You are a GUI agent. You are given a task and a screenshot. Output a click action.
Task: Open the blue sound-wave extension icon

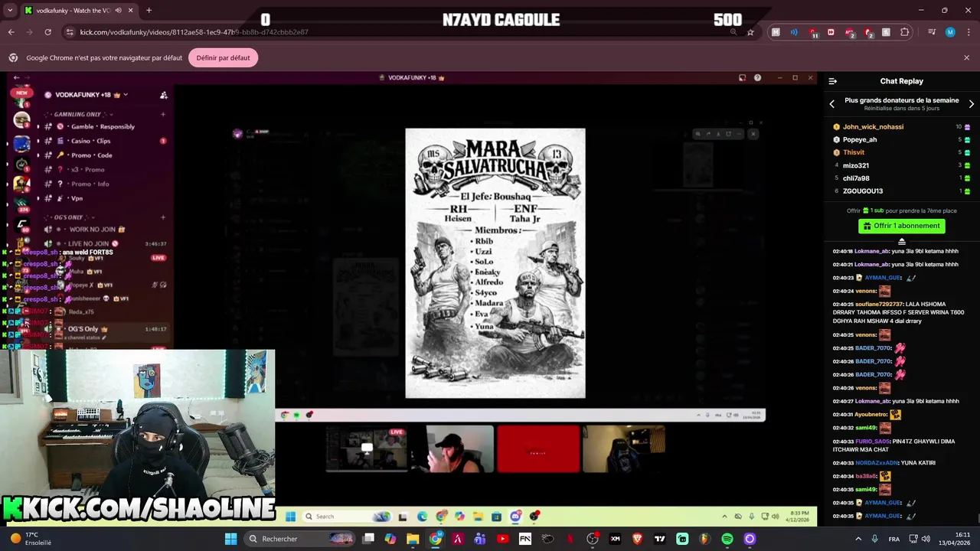(x=794, y=32)
